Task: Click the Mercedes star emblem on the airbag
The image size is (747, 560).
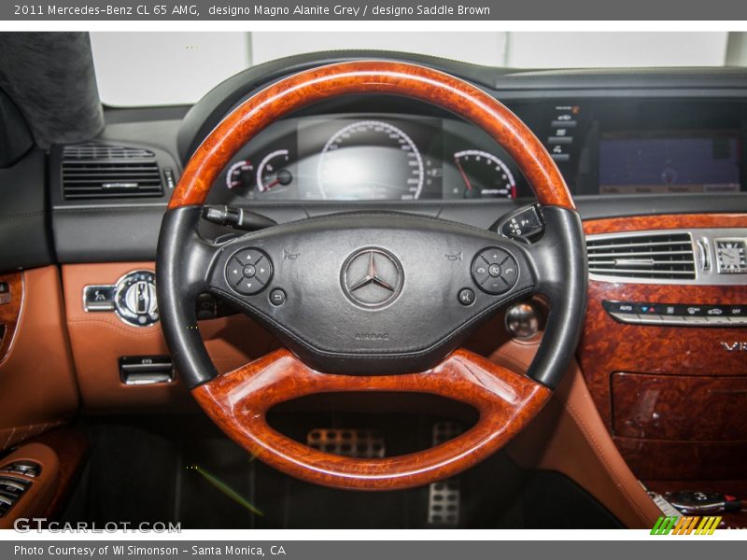Action: (372, 278)
